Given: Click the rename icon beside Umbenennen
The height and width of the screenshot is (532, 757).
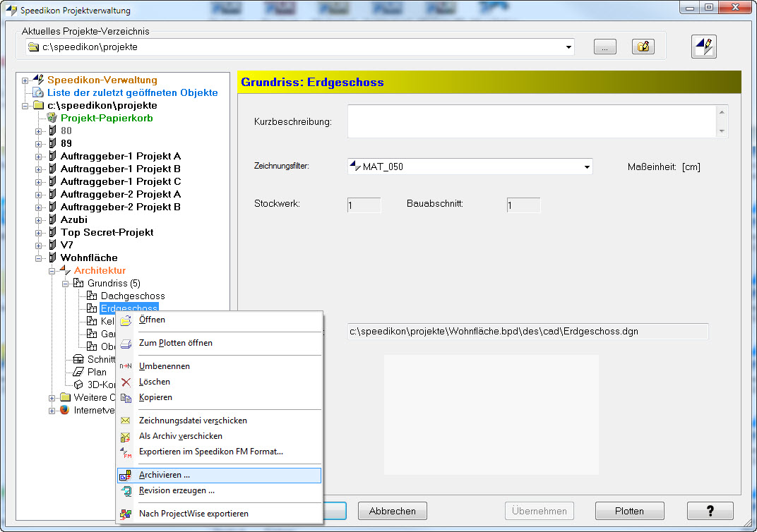Looking at the screenshot, I should (126, 366).
